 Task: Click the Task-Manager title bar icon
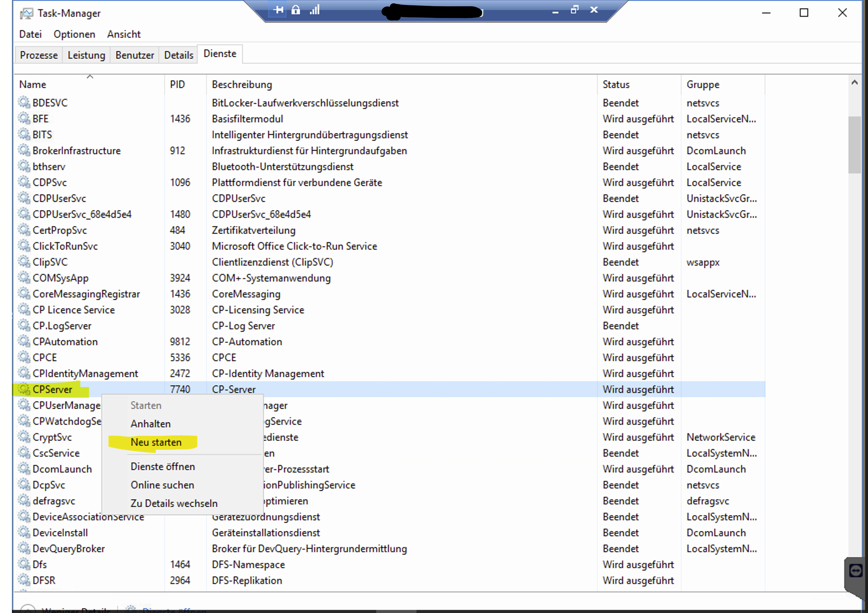(26, 14)
